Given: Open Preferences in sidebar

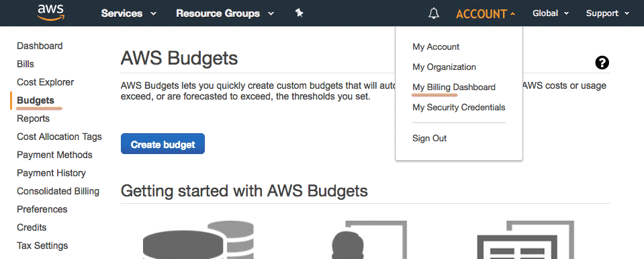Looking at the screenshot, I should click(x=42, y=209).
